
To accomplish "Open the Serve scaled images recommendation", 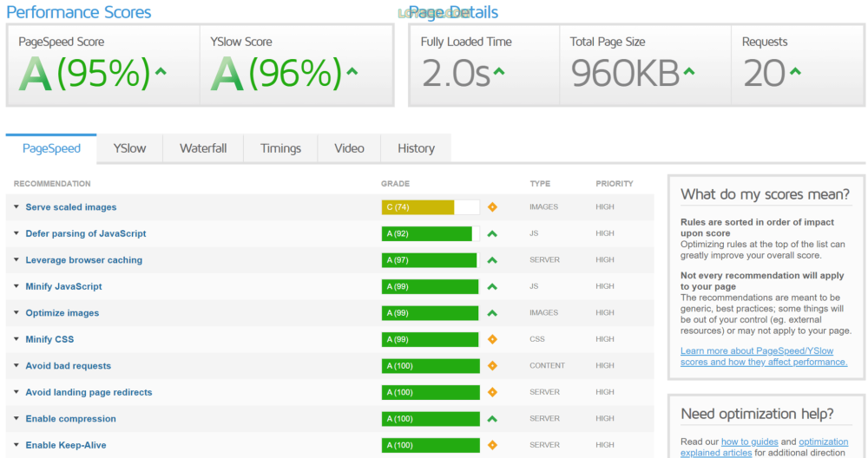I will [x=71, y=206].
